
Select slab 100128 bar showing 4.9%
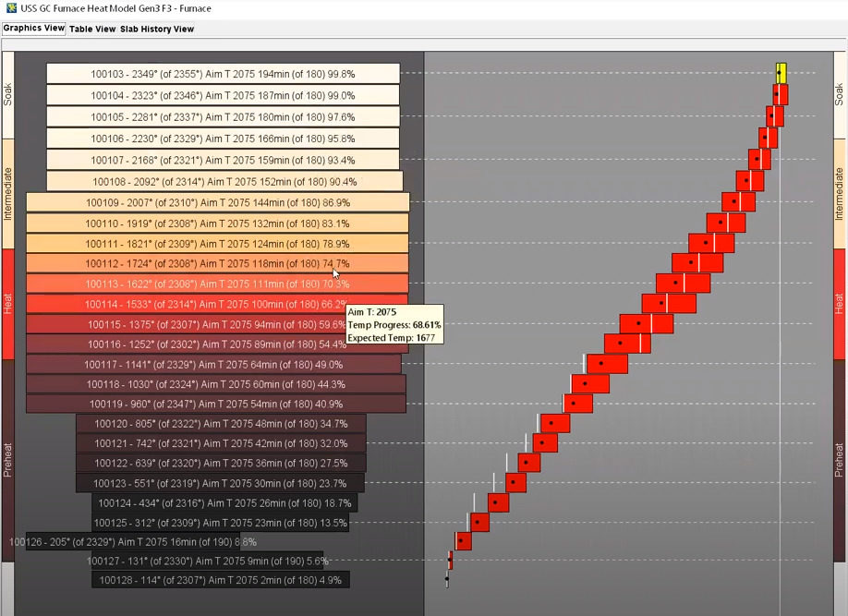(x=220, y=580)
